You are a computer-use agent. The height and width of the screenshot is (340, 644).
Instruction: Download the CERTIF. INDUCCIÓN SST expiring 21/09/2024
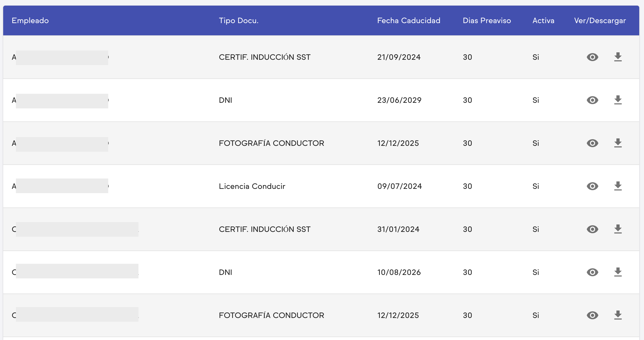[x=618, y=57]
